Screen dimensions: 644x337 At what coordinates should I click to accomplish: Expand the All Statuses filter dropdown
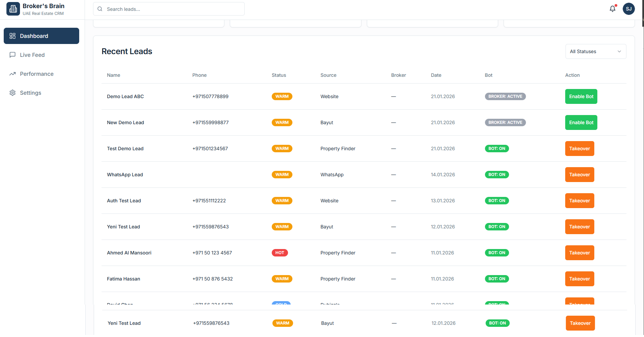pyautogui.click(x=595, y=51)
